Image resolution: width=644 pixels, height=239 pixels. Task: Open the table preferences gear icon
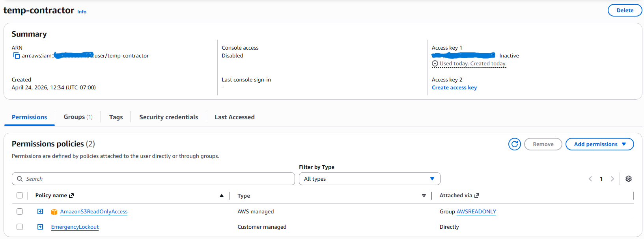629,179
